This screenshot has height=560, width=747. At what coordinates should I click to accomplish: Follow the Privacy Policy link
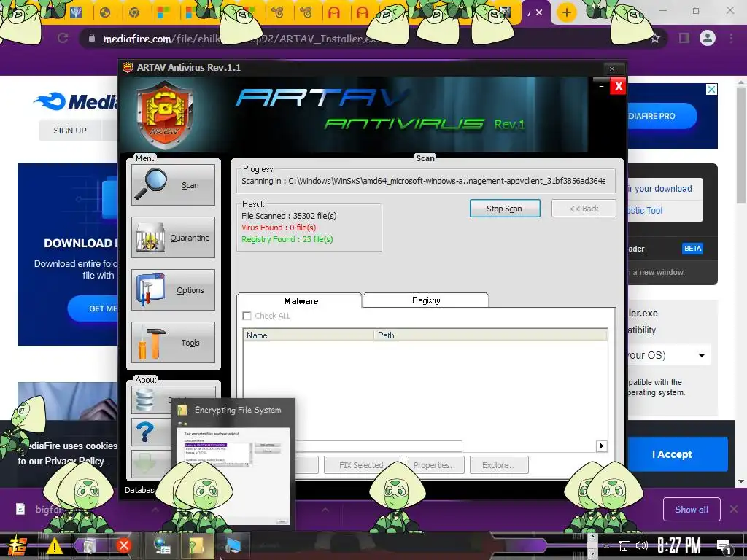point(76,461)
